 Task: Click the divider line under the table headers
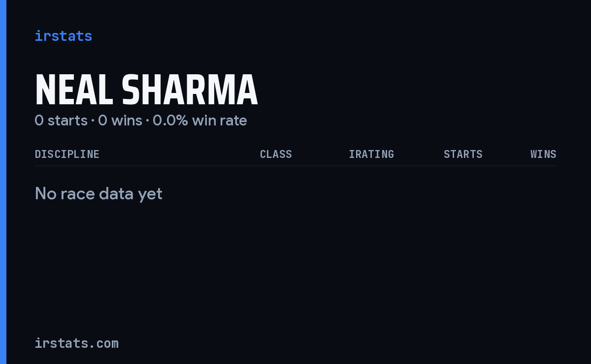point(295,166)
